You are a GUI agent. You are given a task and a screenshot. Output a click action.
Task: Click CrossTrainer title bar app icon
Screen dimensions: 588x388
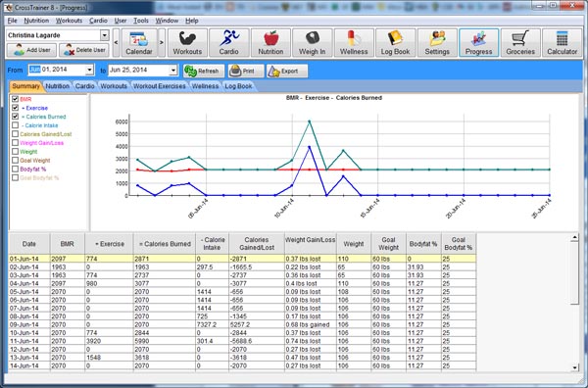9,7
